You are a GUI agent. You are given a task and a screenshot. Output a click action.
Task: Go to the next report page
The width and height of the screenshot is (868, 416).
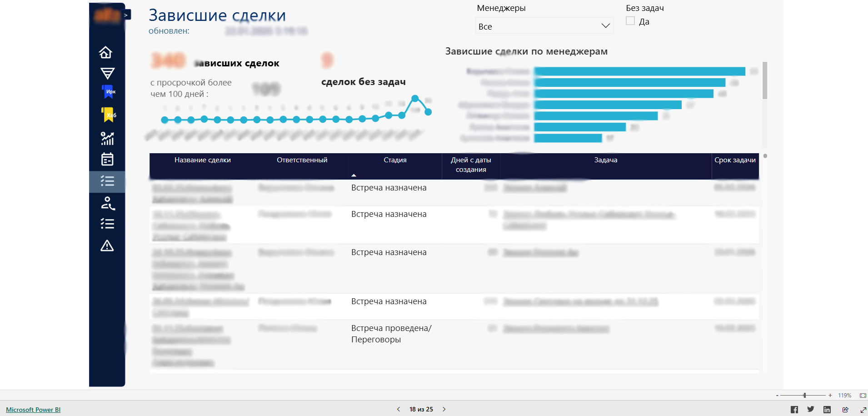[x=444, y=409]
